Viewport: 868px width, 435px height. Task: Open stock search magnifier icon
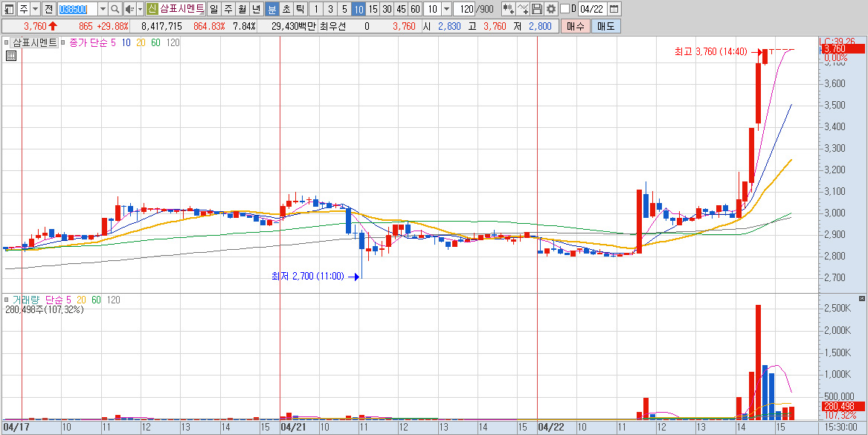pyautogui.click(x=115, y=9)
